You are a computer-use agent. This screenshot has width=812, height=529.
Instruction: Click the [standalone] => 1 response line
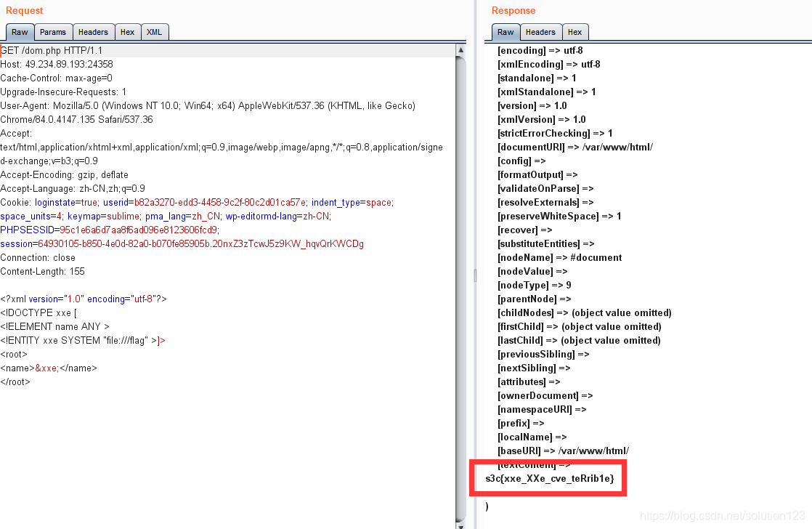[537, 78]
